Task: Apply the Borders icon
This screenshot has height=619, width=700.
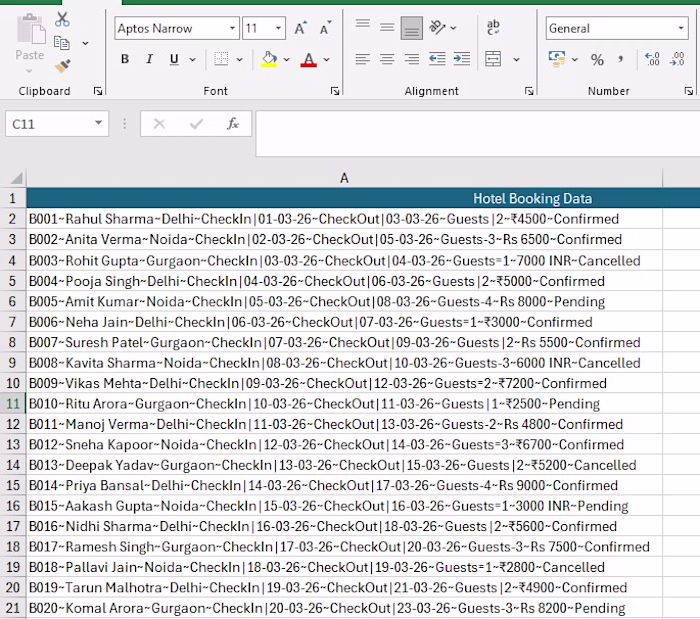Action: tap(221, 59)
